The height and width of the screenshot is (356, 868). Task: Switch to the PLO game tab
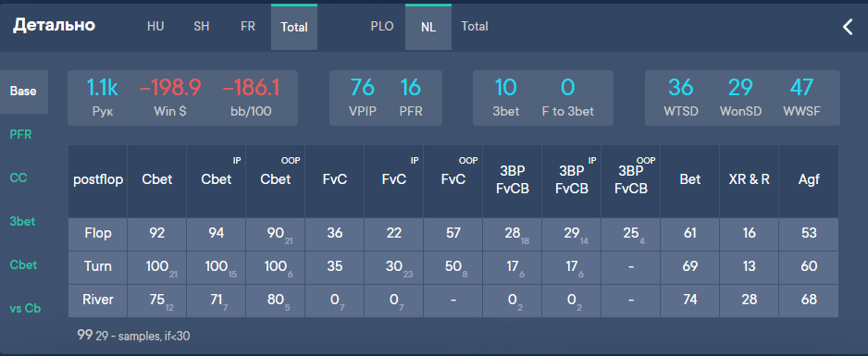pos(382,27)
